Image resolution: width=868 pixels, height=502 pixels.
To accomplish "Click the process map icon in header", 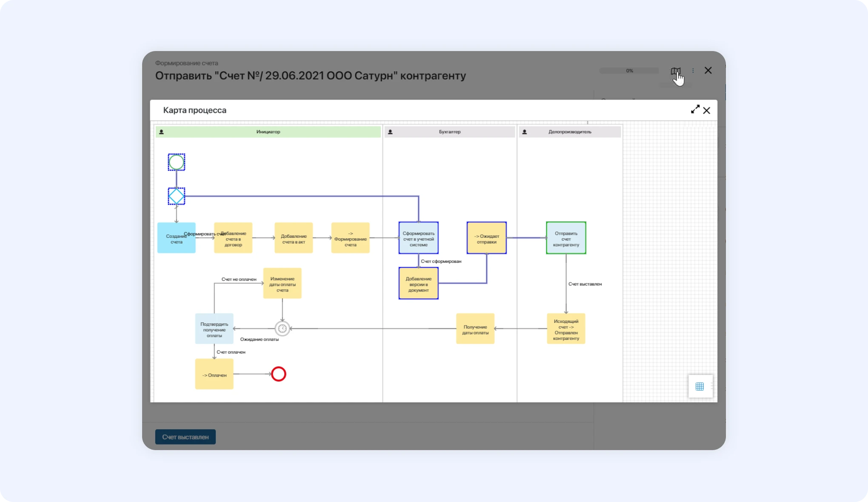I will pyautogui.click(x=675, y=71).
